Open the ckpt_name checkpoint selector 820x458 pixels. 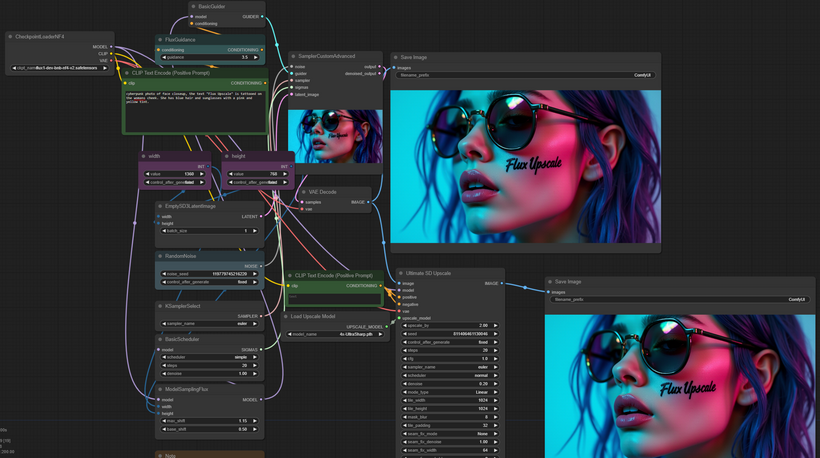(x=62, y=68)
